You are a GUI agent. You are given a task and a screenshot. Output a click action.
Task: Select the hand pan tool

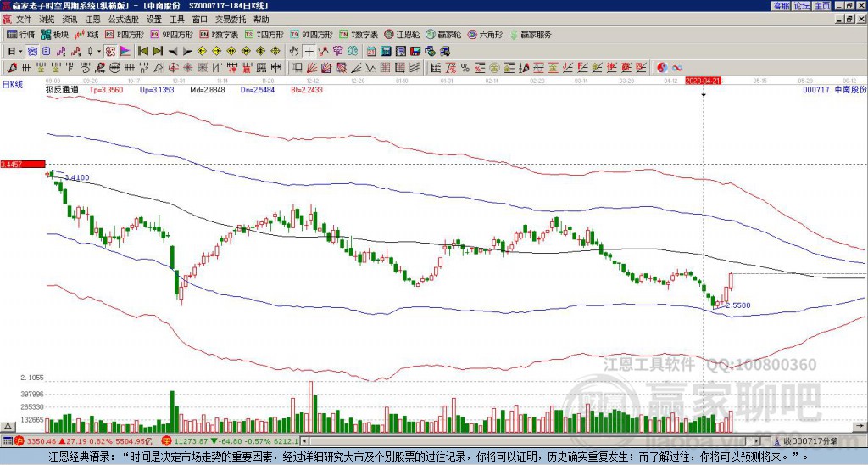point(294,52)
